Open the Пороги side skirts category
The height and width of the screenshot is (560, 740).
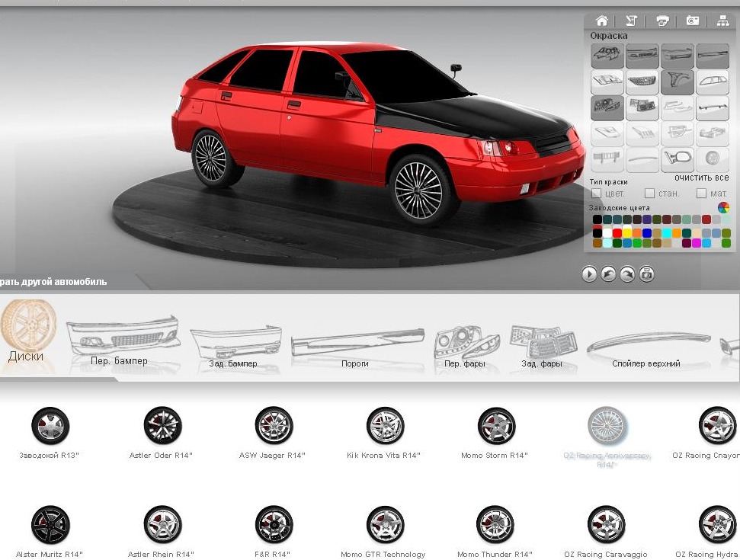pos(357,347)
